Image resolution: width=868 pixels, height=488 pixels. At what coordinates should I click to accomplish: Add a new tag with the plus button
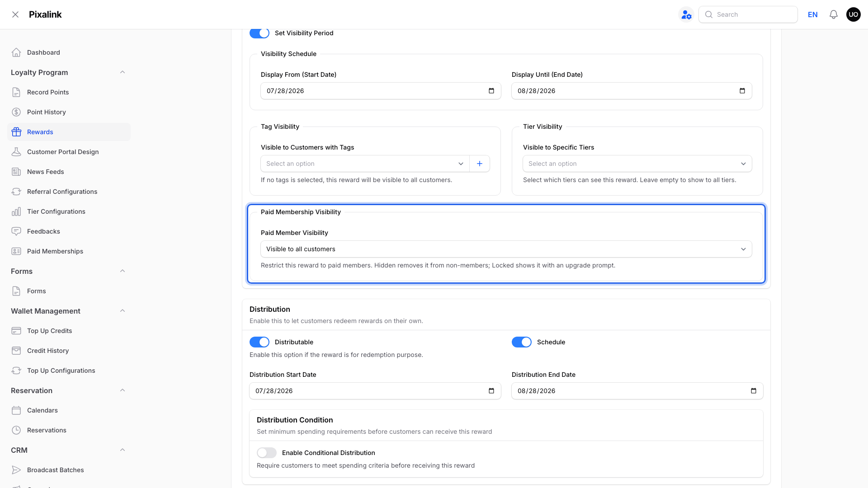point(480,164)
